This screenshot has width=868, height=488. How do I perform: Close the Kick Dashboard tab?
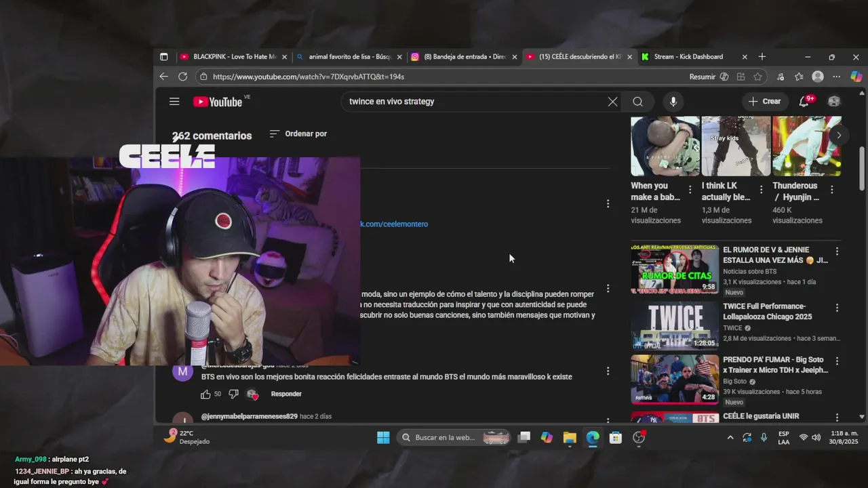745,57
